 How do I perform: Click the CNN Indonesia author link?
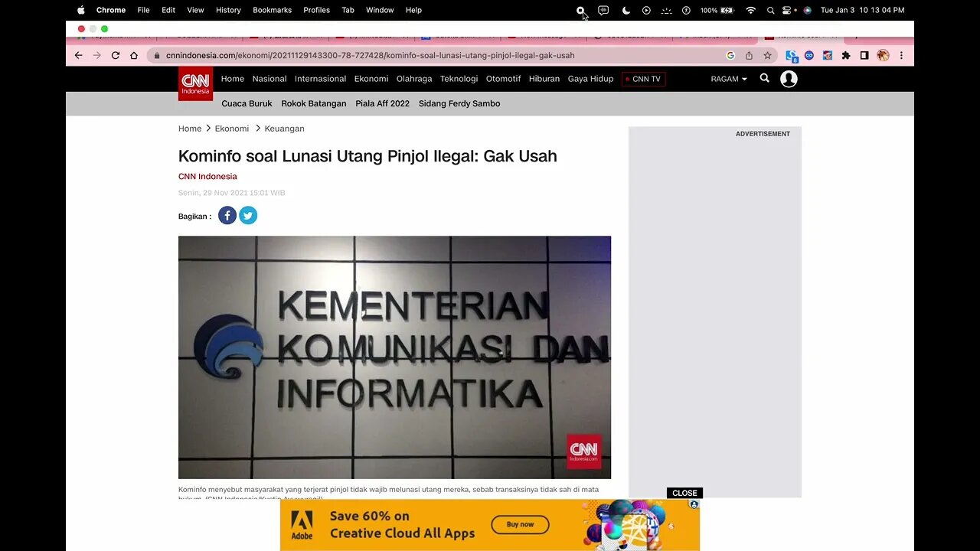point(207,177)
